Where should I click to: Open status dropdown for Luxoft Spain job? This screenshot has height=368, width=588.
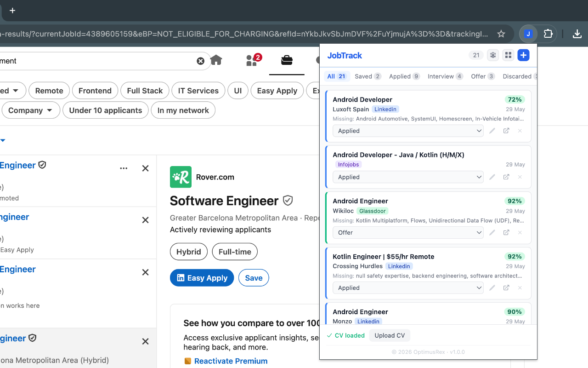pos(408,131)
